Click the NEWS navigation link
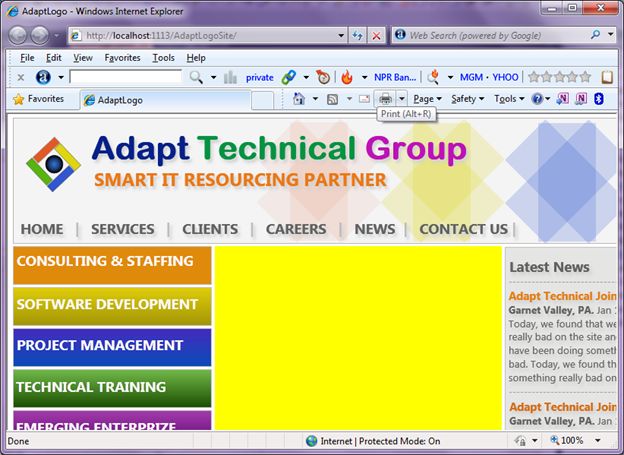The height and width of the screenshot is (455, 624). [375, 229]
